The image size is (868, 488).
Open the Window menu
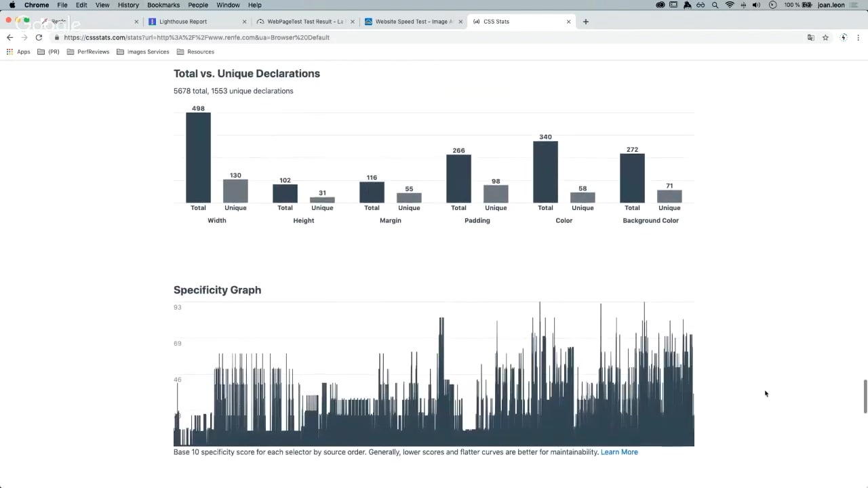tap(228, 5)
